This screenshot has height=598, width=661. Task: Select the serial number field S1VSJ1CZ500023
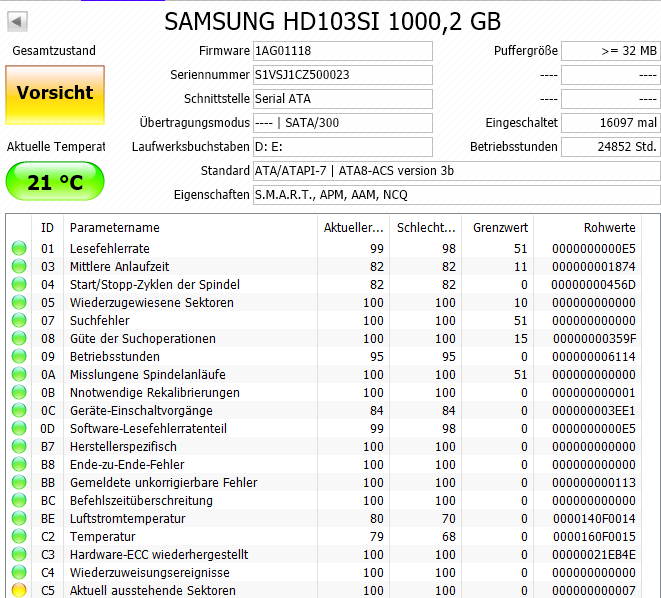343,75
